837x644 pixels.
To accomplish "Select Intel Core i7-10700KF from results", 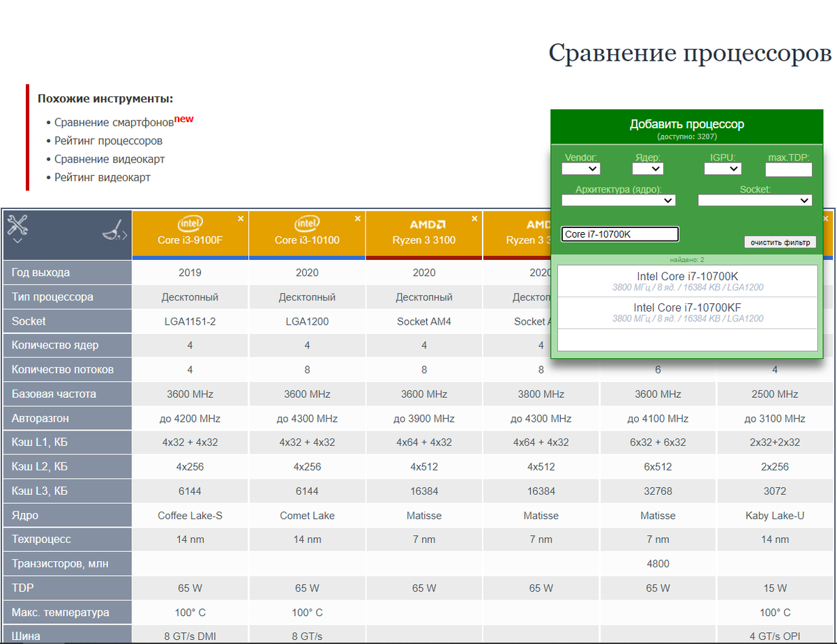I will click(688, 313).
